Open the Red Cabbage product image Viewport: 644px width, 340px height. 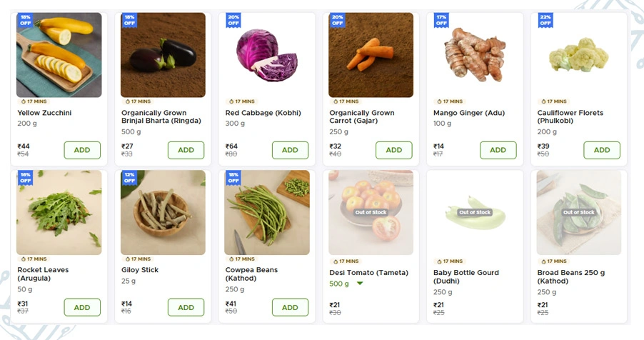tap(267, 55)
